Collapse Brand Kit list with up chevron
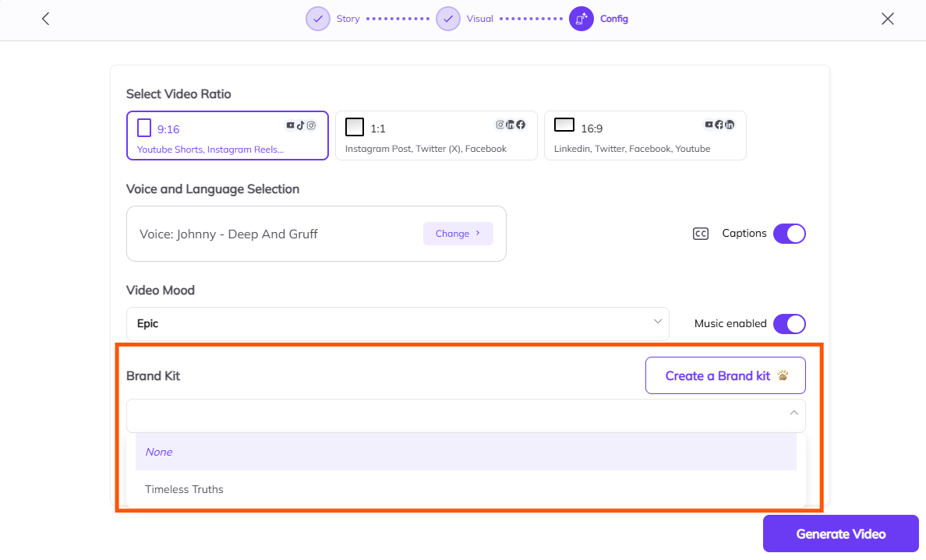This screenshot has width=926, height=560. point(793,413)
